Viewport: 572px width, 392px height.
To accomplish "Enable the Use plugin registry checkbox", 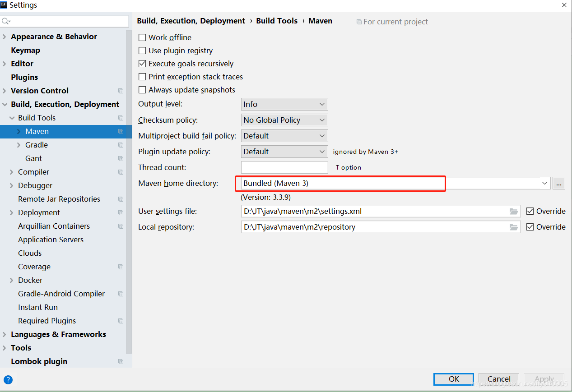I will (x=142, y=51).
